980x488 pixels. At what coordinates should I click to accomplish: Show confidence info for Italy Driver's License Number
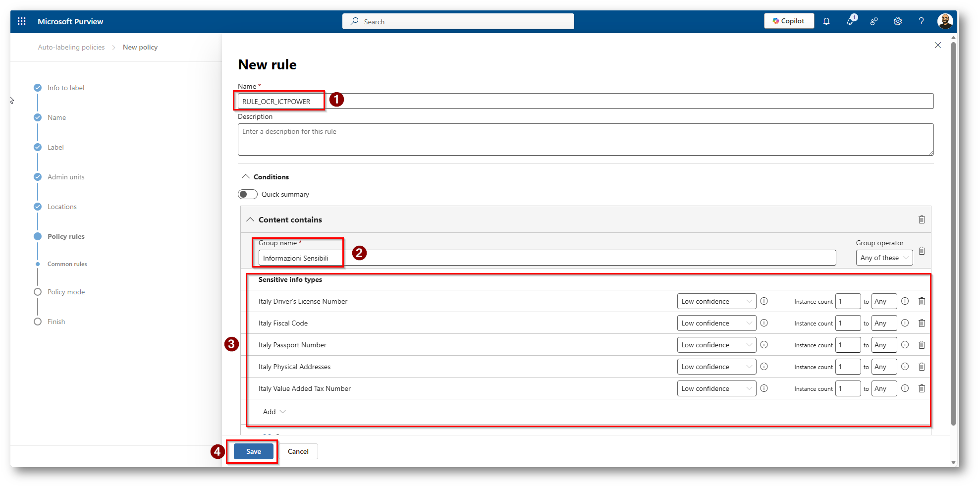point(764,301)
